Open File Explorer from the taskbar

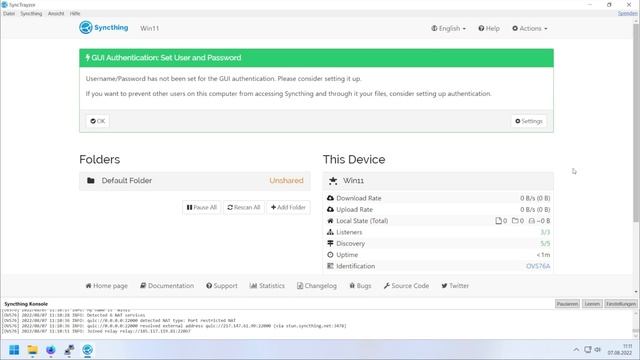coord(33,350)
